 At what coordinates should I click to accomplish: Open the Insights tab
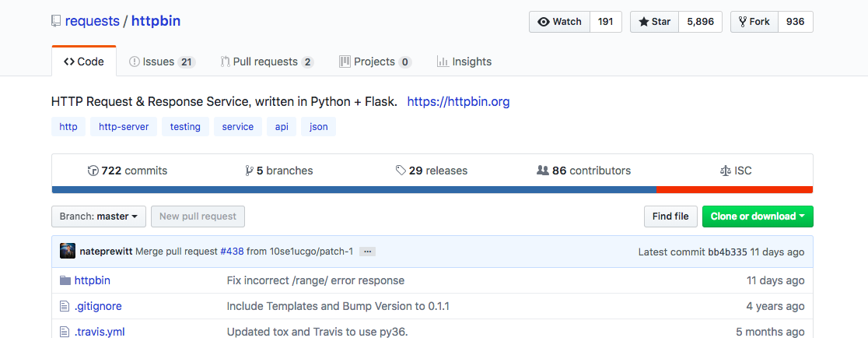[x=464, y=62]
